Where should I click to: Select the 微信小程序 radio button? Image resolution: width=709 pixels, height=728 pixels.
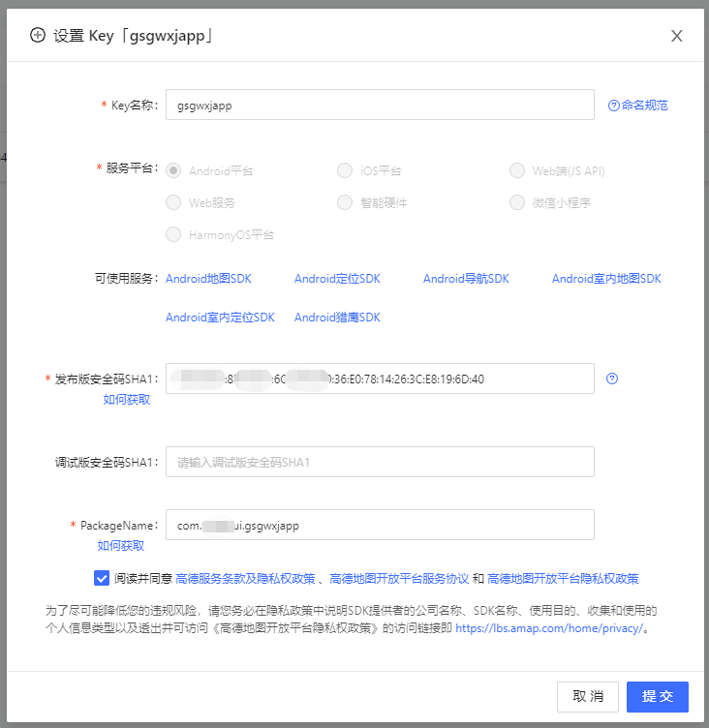(x=517, y=202)
